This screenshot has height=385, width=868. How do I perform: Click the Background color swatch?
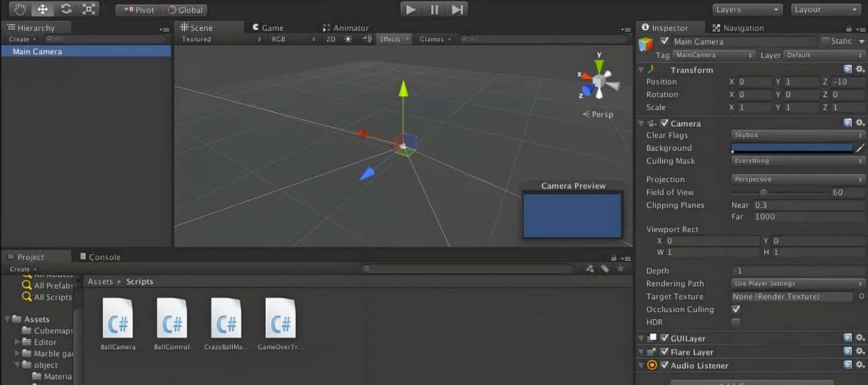pos(792,148)
